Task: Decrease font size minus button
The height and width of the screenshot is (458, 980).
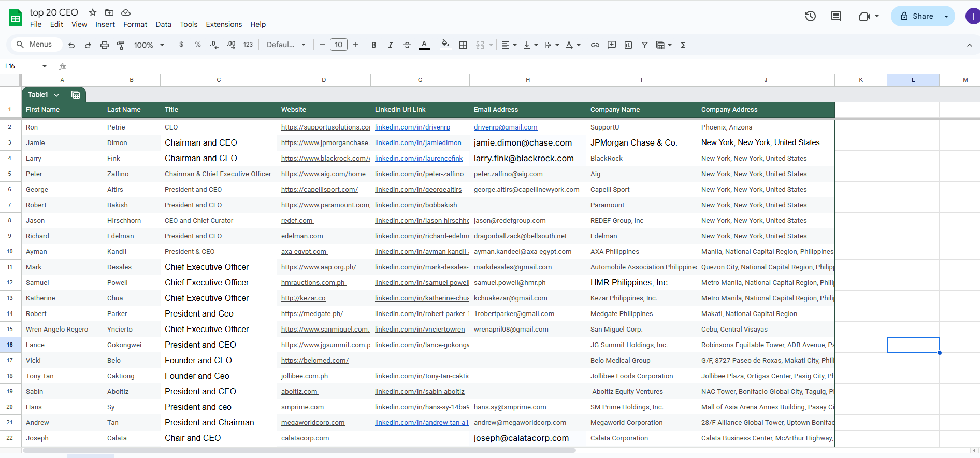Action: pos(322,45)
